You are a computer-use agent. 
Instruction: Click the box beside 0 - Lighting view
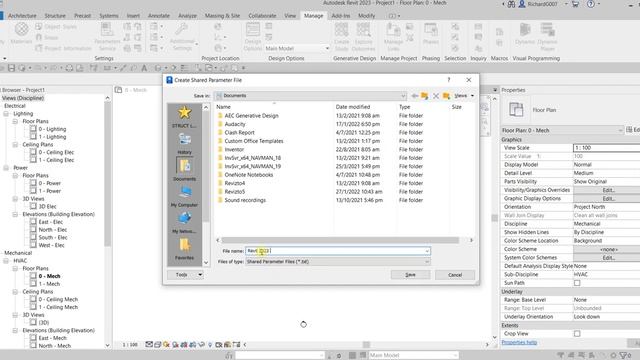pyautogui.click(x=33, y=129)
